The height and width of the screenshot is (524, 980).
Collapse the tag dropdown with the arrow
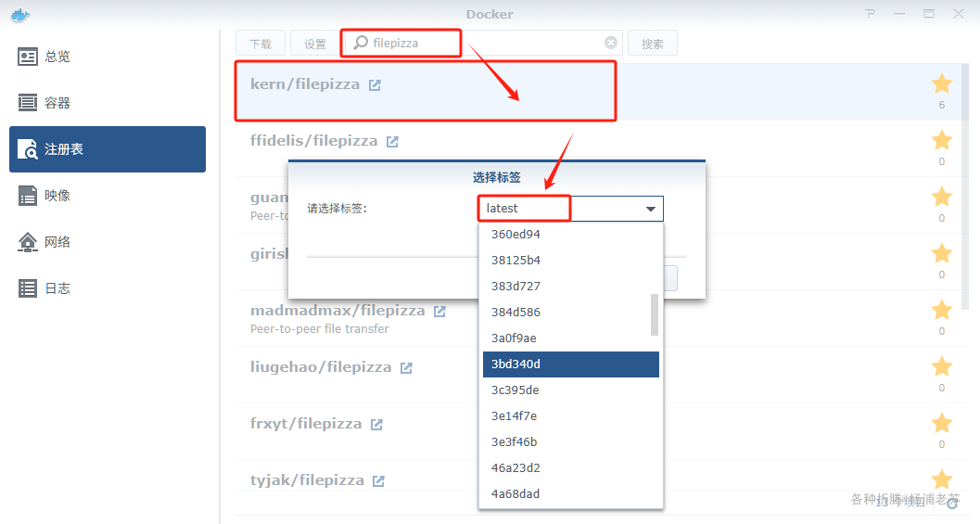click(x=651, y=209)
